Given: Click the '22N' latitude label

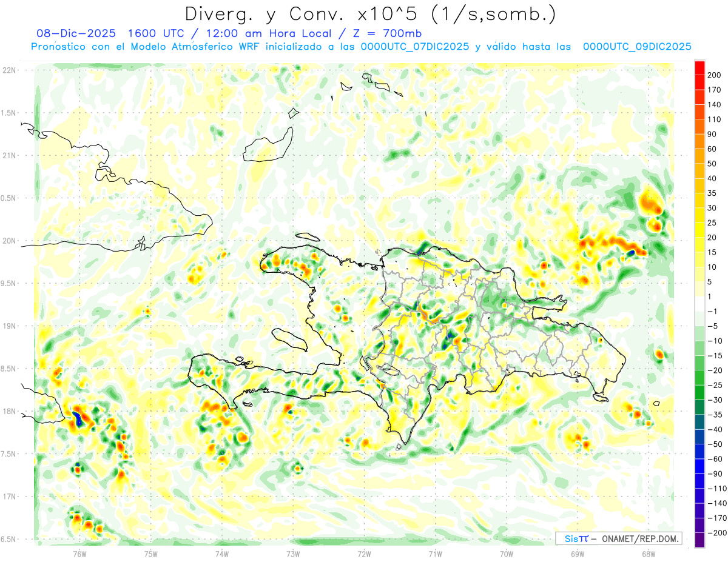Looking at the screenshot, I should (x=8, y=70).
